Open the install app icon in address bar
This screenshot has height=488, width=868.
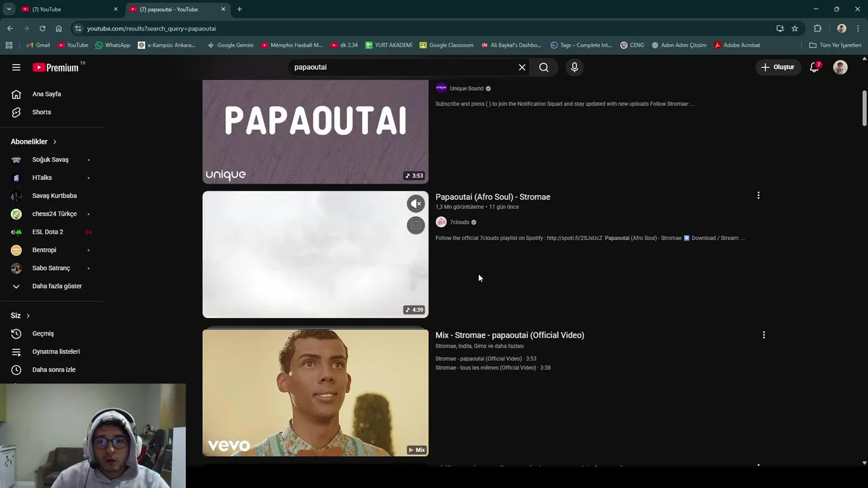[x=780, y=28]
